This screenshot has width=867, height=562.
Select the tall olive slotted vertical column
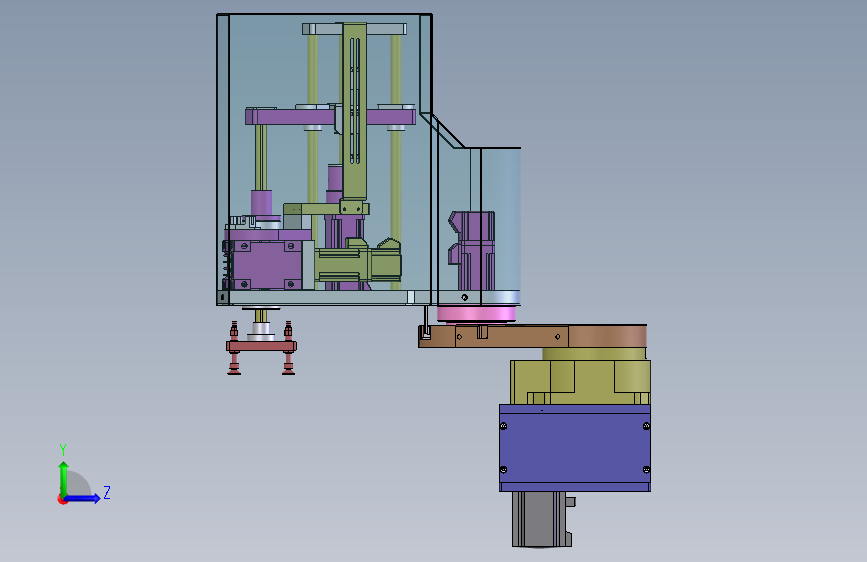pyautogui.click(x=354, y=111)
